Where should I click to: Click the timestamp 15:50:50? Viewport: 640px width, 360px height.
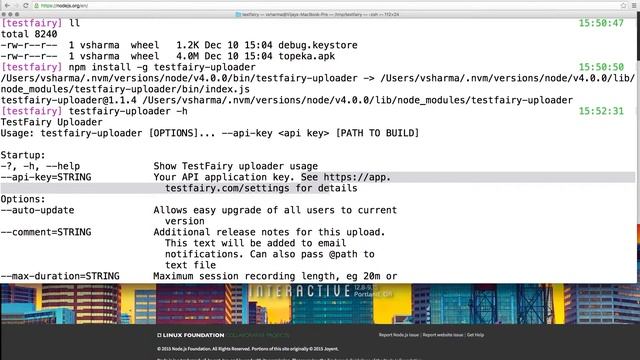pos(601,67)
